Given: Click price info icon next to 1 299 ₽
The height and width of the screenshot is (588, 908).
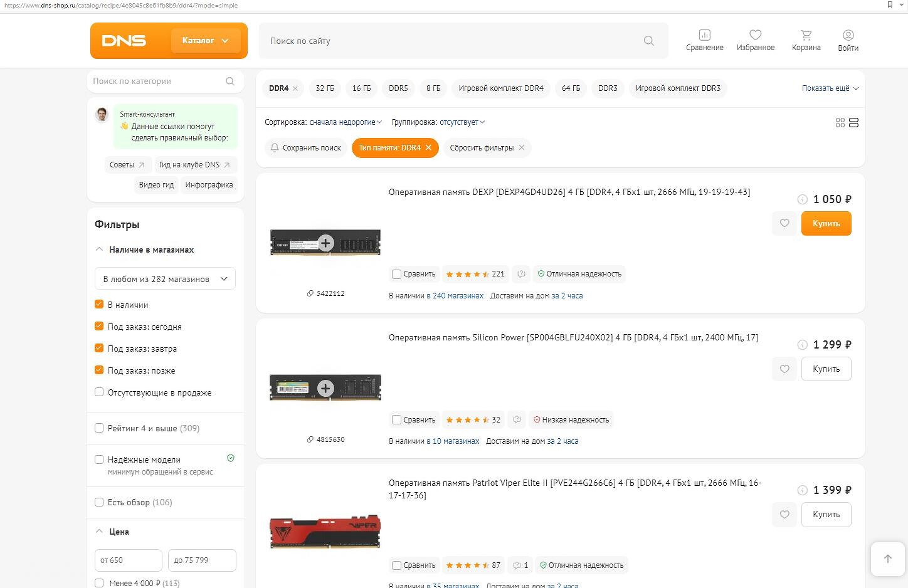Looking at the screenshot, I should point(802,345).
